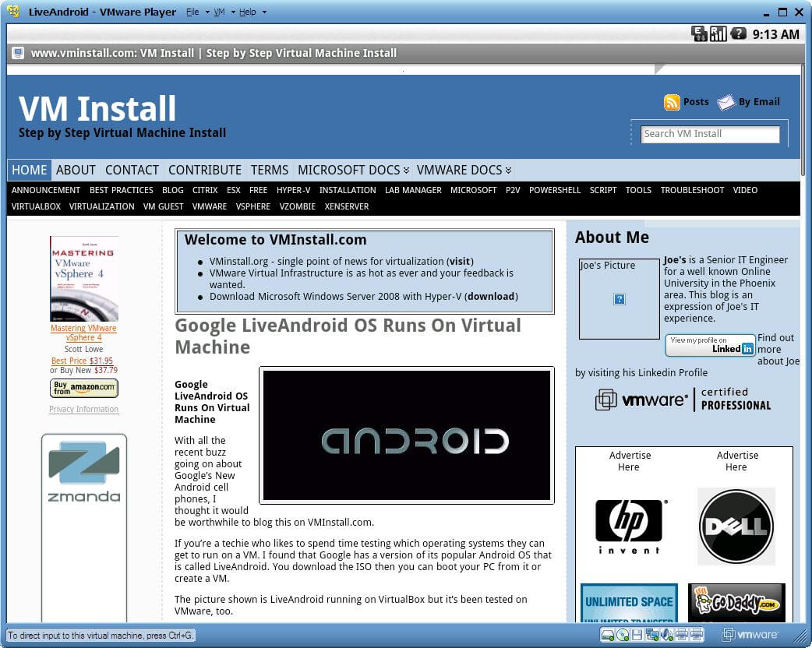Click the ANNOUNCEMENT category link
This screenshot has width=812, height=648.
click(x=46, y=191)
